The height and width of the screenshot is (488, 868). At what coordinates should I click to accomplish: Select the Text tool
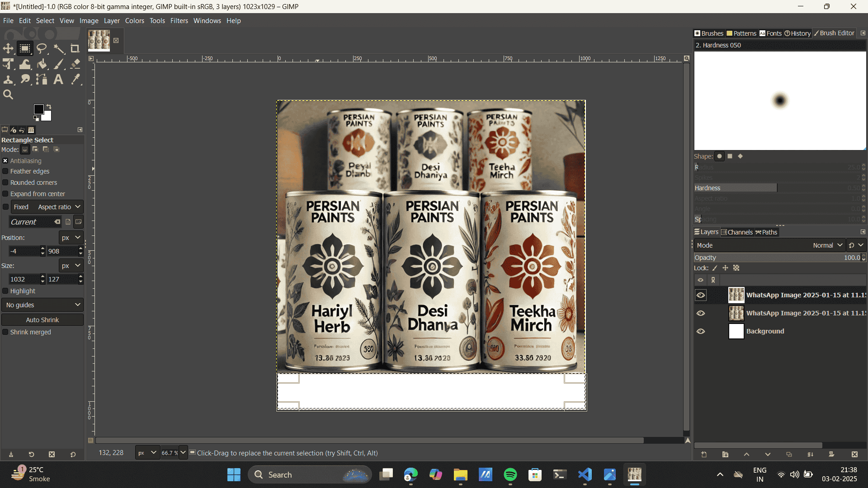59,80
